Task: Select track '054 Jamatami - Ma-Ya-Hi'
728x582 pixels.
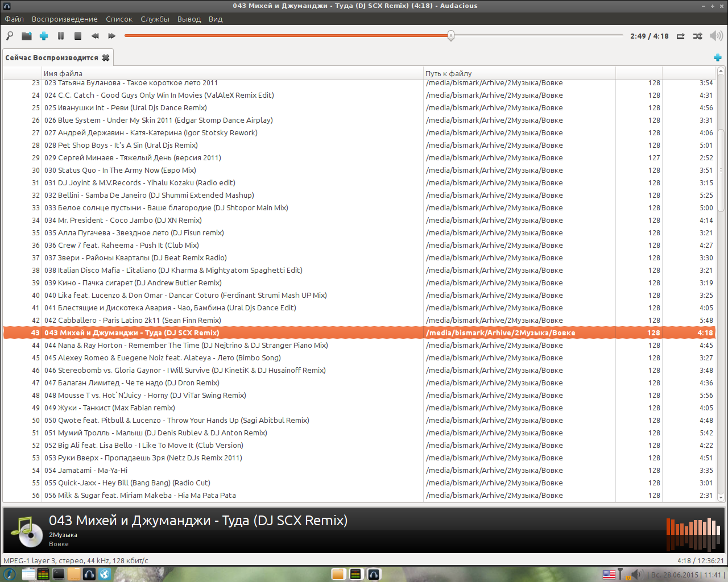Action: click(x=358, y=471)
